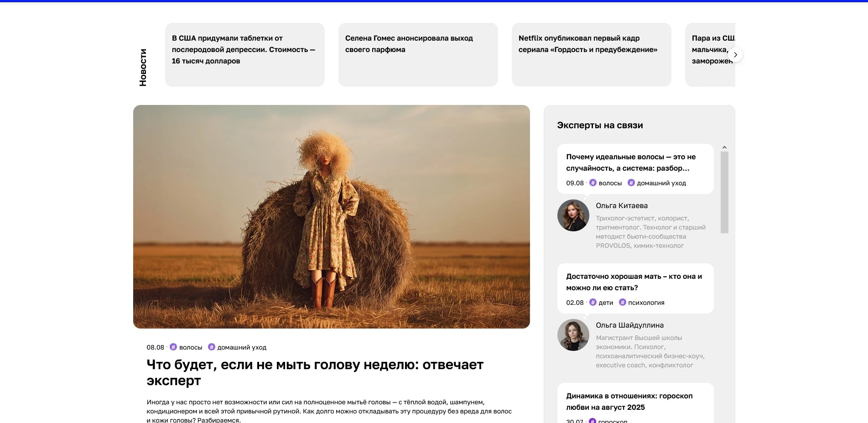The height and width of the screenshot is (423, 868).
Task: Open «Динамика в отношениях: гороскоп любви» article
Action: [629, 402]
